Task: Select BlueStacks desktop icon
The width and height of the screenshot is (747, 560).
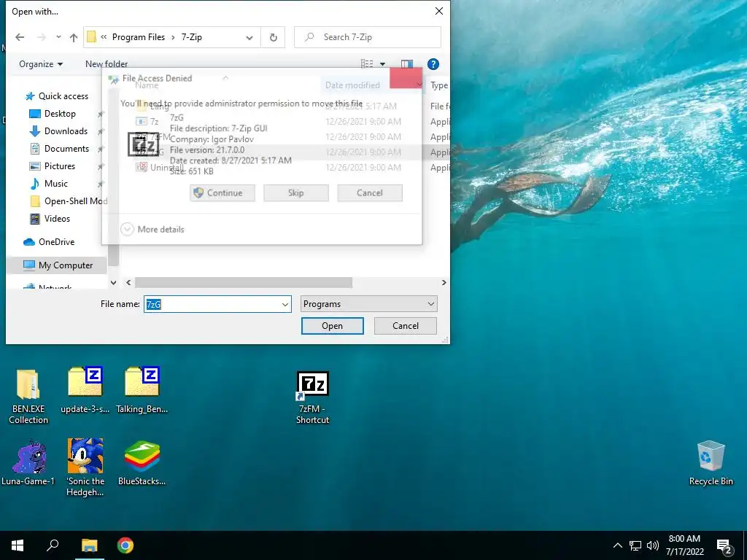Action: click(142, 463)
